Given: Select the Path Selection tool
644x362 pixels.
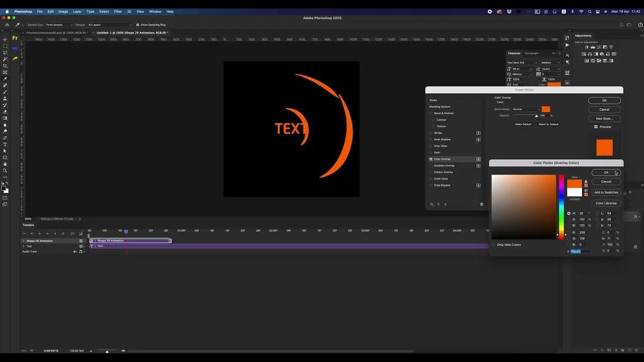Looking at the screenshot, I should 5,151.
